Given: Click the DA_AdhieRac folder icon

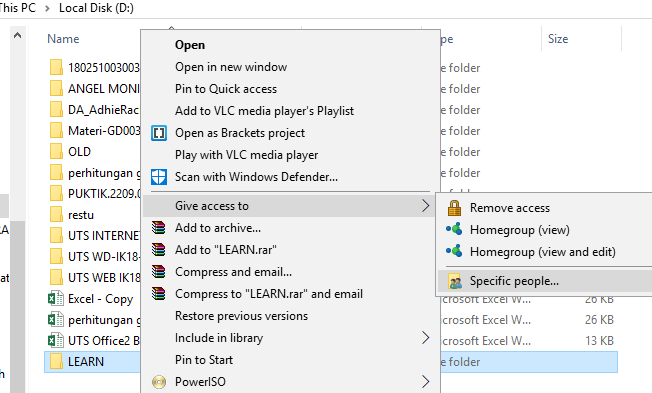Looking at the screenshot, I should [56, 109].
